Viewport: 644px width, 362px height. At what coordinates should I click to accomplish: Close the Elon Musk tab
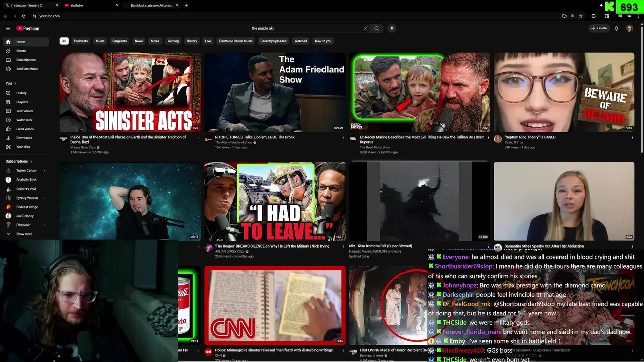tap(177, 5)
